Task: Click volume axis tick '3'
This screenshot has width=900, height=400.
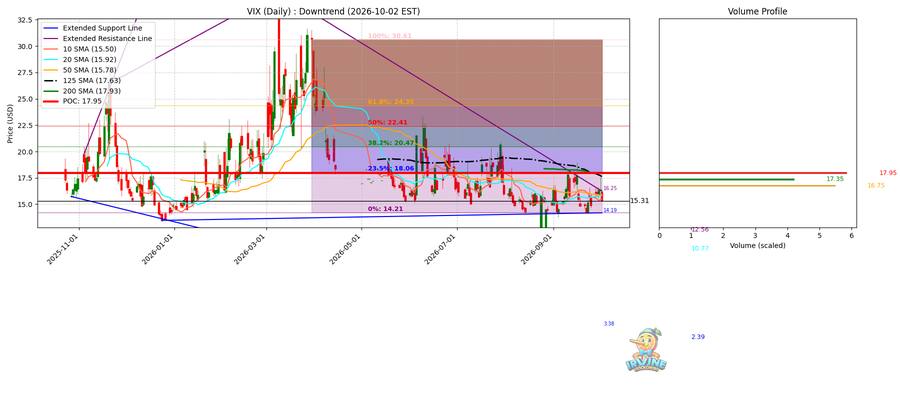Action: click(x=755, y=235)
